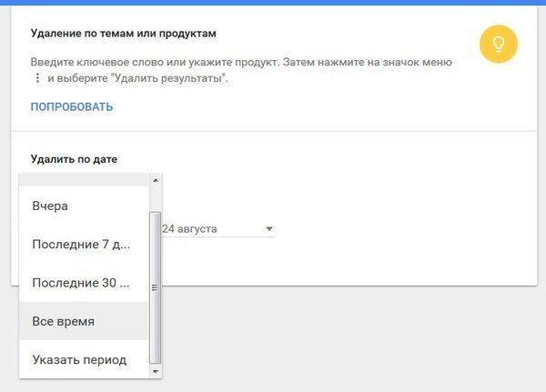Click the 'Удалить по дате' heading
Viewport: 546px width, 392px height.
(x=74, y=159)
